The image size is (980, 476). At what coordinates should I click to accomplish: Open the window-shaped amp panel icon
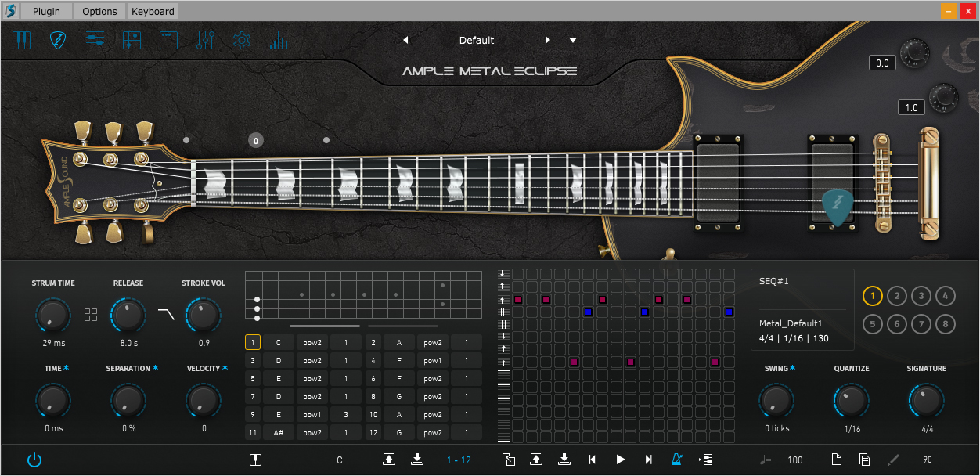coord(168,40)
